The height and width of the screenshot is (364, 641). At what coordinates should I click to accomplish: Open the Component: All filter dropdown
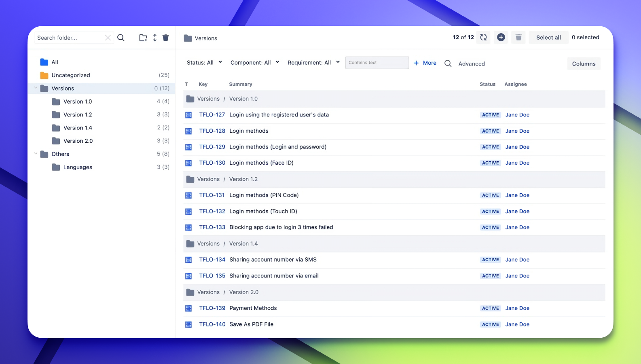pyautogui.click(x=254, y=63)
